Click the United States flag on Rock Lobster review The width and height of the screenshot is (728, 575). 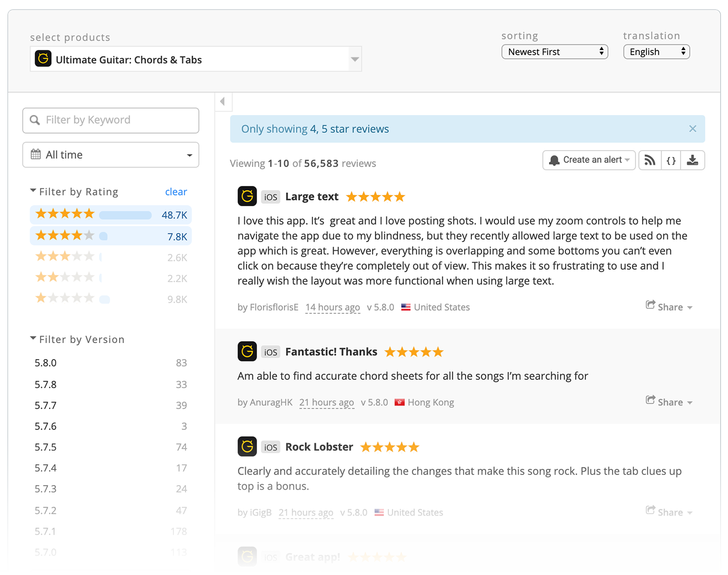379,512
